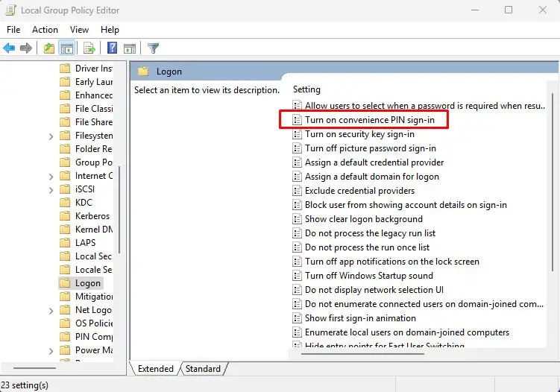560x392 pixels.
Task: Select 'Allow users to select when a password' setting
Action: click(419, 106)
